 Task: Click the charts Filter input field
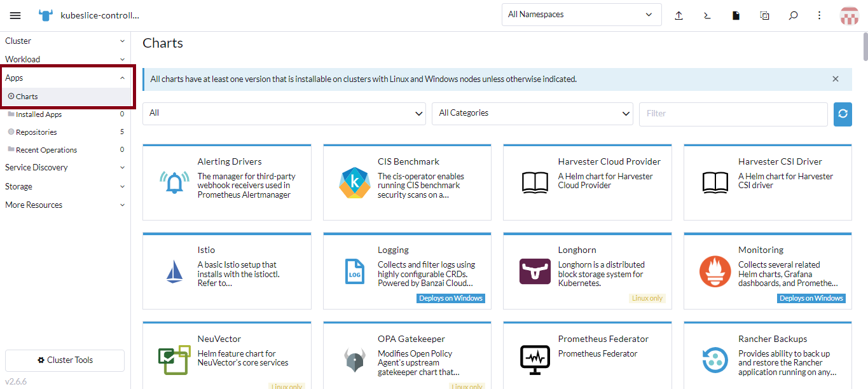tap(733, 114)
